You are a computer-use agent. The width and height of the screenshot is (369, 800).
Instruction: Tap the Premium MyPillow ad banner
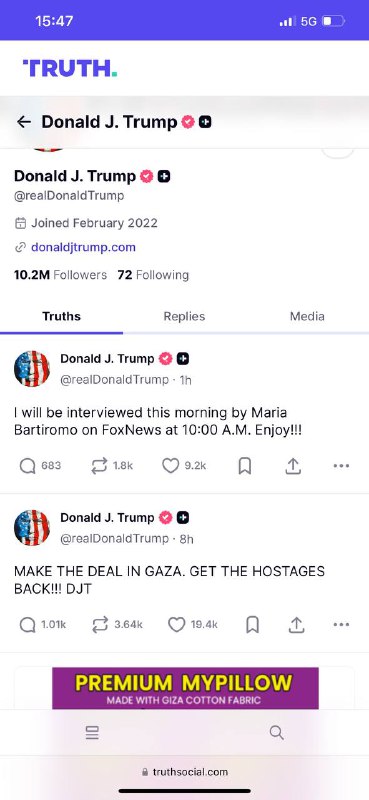[x=185, y=688]
